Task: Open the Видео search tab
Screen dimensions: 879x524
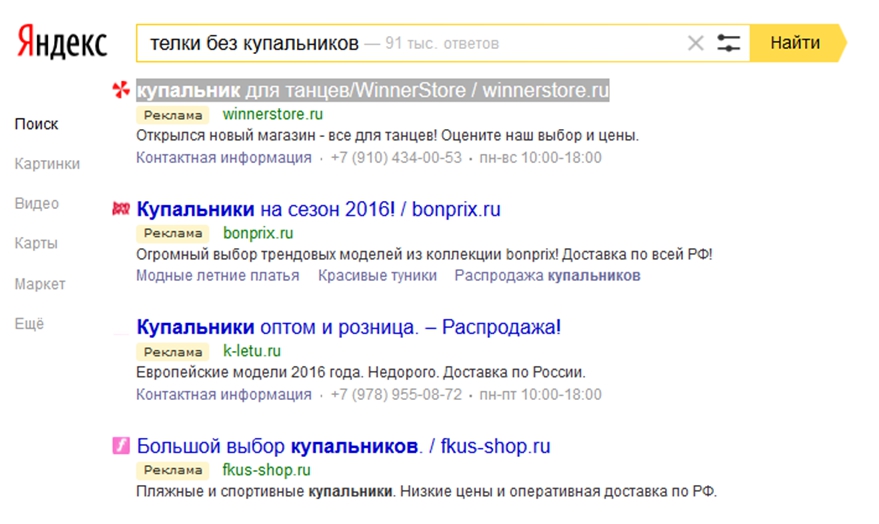Action: tap(37, 204)
